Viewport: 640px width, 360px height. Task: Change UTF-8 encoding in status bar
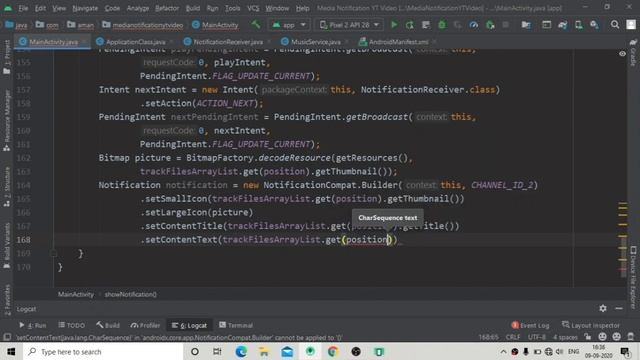click(x=537, y=337)
